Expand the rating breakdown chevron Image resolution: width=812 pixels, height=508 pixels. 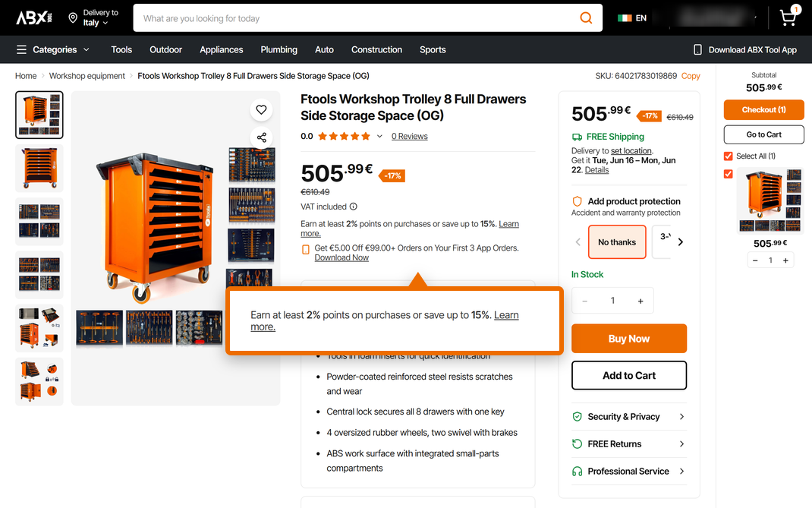coord(379,137)
